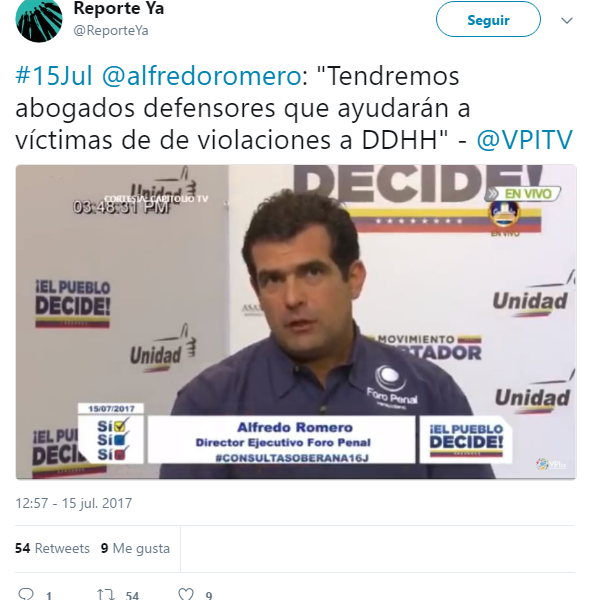Expand the tweet options chevron menu
The height and width of the screenshot is (600, 595).
567,20
